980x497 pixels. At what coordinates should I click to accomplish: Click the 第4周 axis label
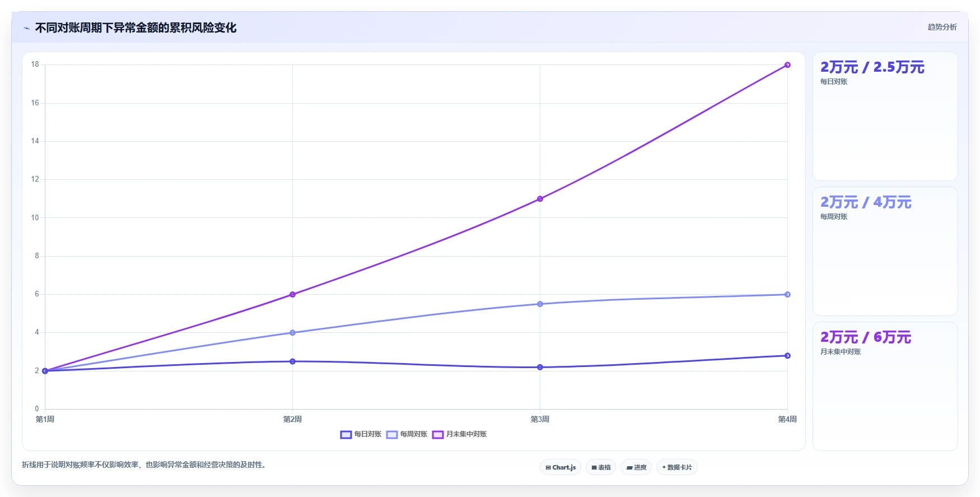point(787,419)
